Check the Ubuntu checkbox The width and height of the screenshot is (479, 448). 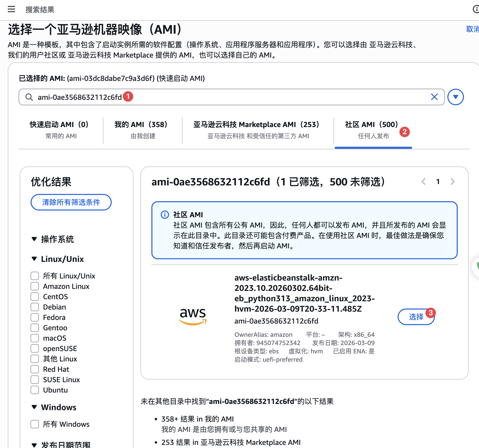[35, 390]
